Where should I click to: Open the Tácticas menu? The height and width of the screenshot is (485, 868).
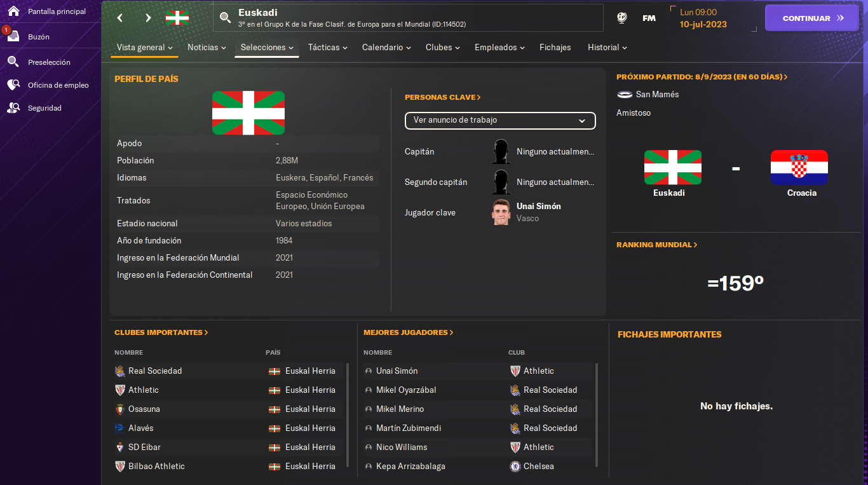[x=328, y=48]
